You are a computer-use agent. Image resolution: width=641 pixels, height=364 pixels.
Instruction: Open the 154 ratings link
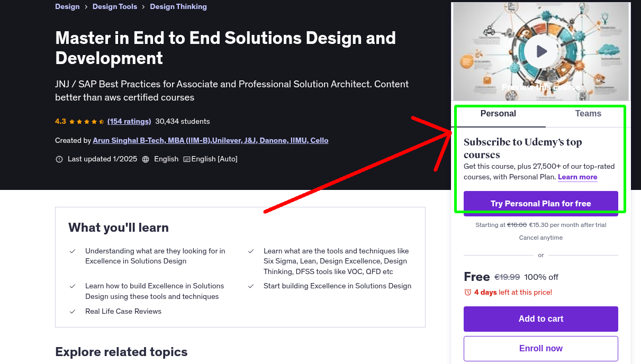click(x=129, y=121)
